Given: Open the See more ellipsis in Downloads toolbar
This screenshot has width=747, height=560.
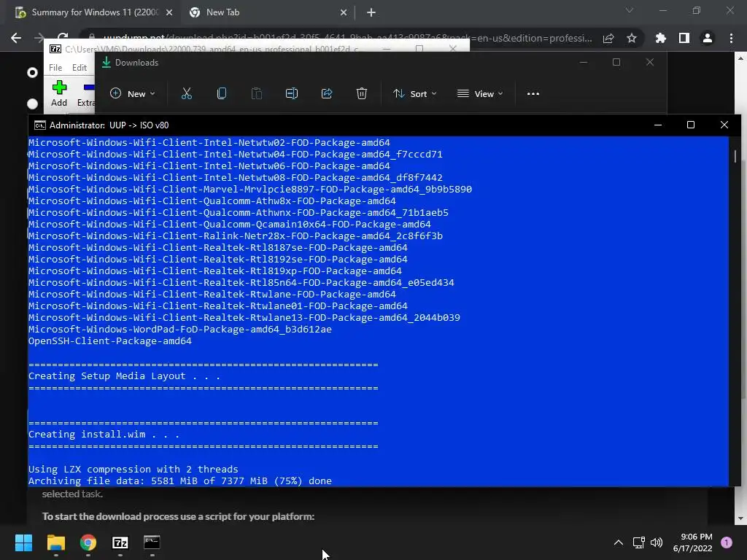Looking at the screenshot, I should [x=533, y=94].
